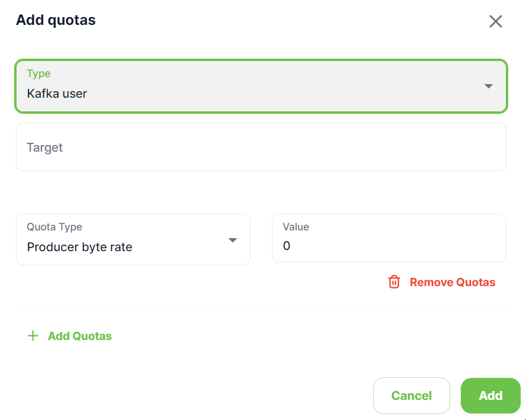Click the green plus icon

pos(33,336)
